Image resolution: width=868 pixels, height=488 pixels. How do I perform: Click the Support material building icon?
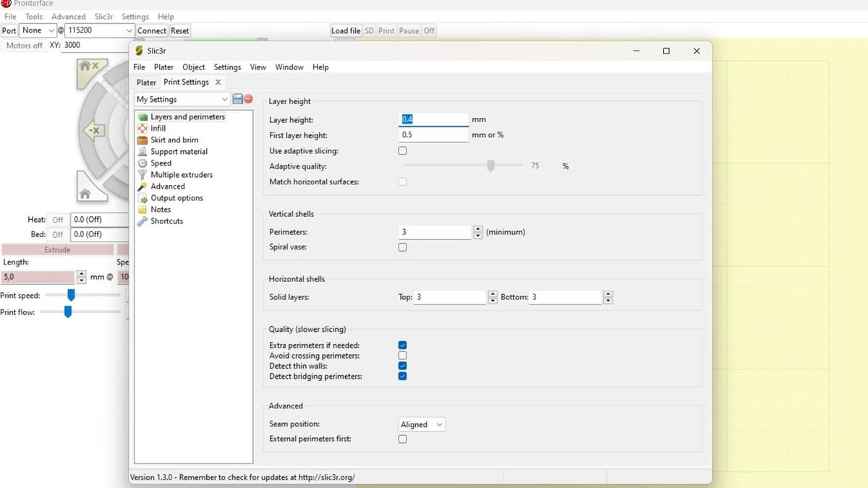(142, 152)
